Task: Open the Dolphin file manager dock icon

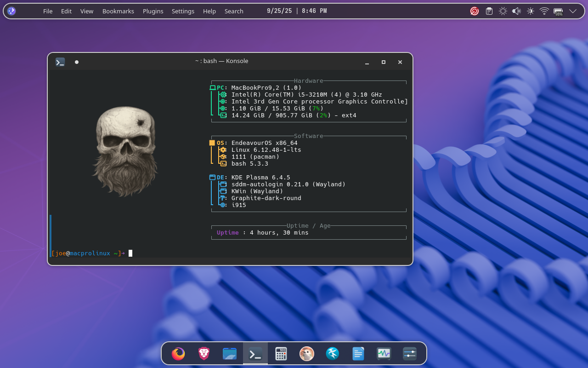Action: [230, 353]
